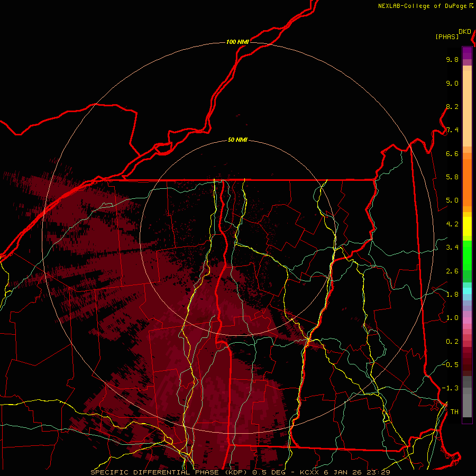Viewport: 476px width, 476px height.
Task: Click the 6.6 legend value
Action: [452, 153]
